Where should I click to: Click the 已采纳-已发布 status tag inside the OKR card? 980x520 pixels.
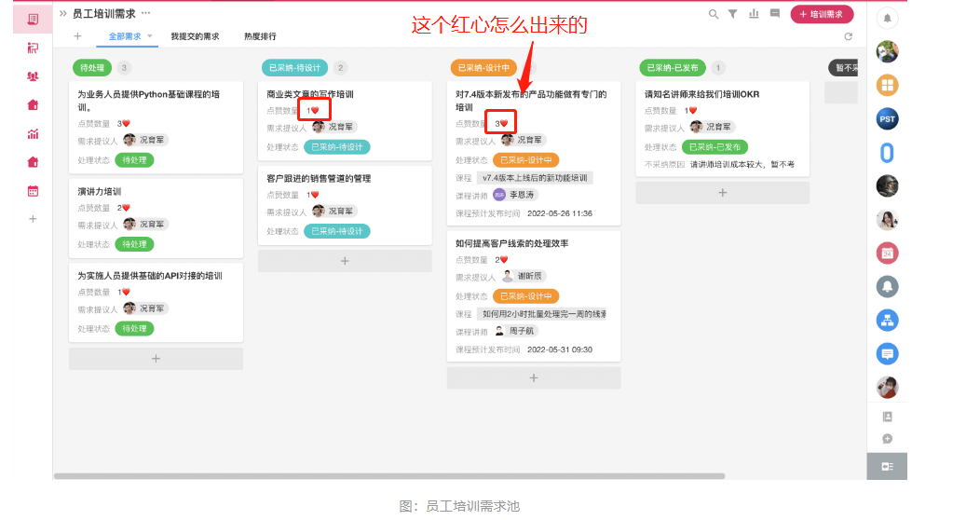pos(715,147)
